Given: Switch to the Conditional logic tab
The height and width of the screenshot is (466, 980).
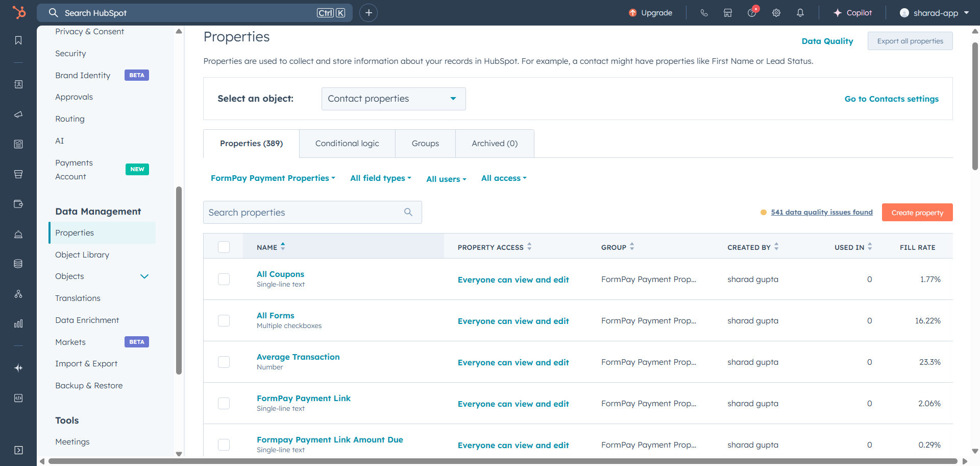Looking at the screenshot, I should 347,144.
